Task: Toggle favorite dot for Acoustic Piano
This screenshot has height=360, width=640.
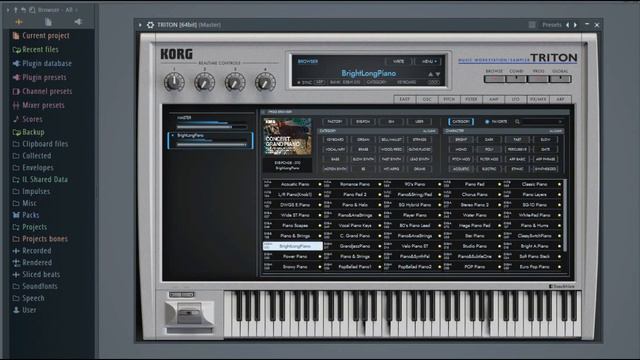Action: [x=320, y=184]
